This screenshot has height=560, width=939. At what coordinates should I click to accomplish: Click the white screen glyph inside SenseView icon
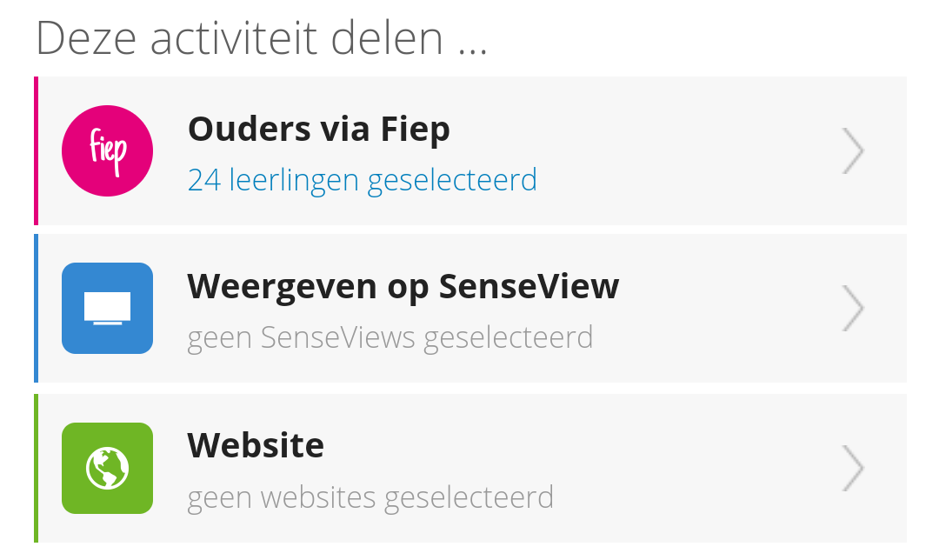pos(107,309)
